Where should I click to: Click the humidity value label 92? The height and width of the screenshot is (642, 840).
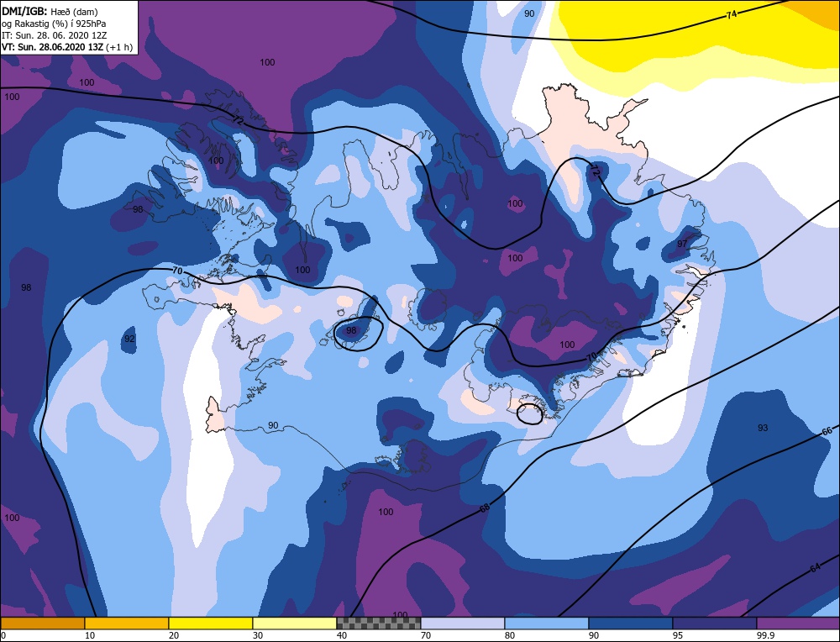click(129, 339)
